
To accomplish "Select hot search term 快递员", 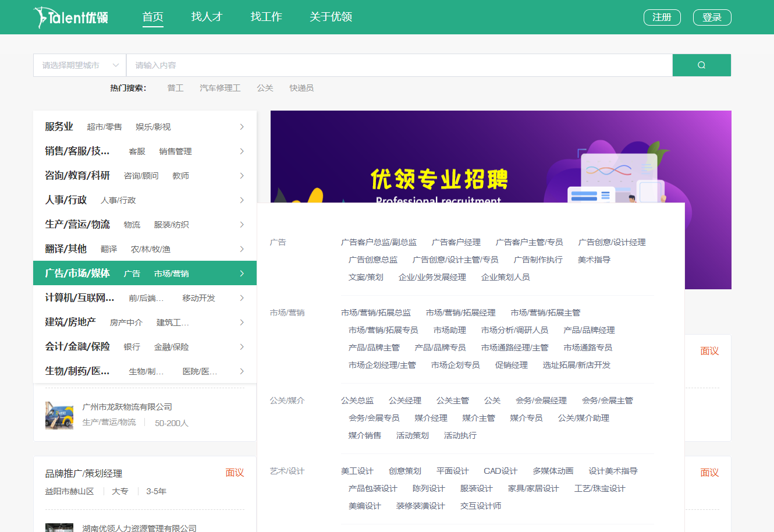I will coord(301,88).
